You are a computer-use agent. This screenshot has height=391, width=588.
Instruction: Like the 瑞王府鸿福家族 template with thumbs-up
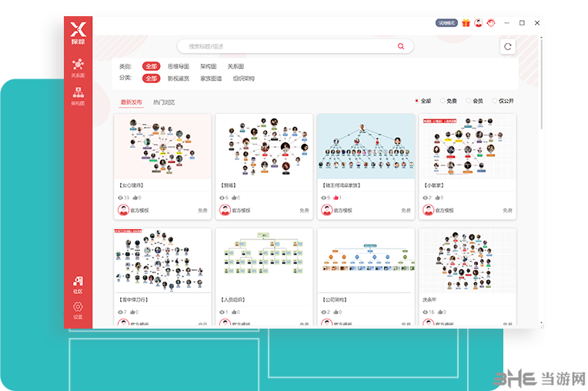pyautogui.click(x=336, y=198)
